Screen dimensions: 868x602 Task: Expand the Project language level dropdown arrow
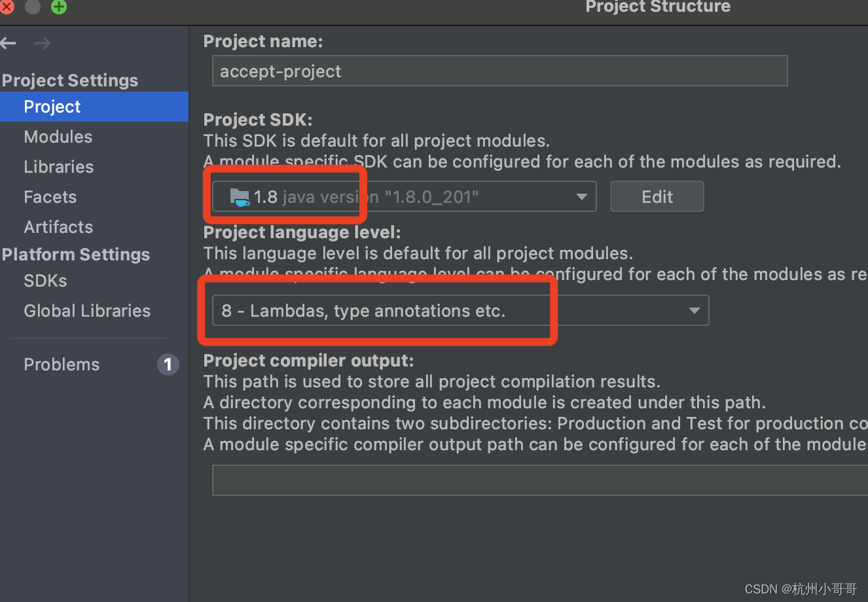pyautogui.click(x=694, y=311)
